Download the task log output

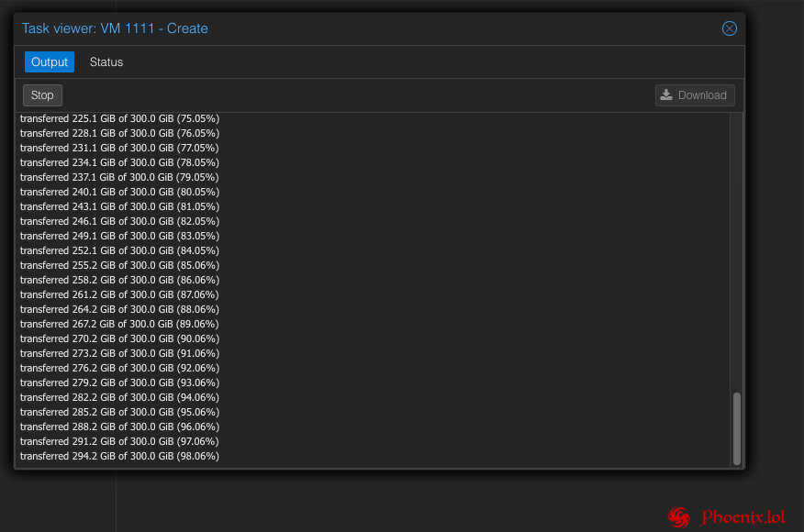click(x=694, y=94)
